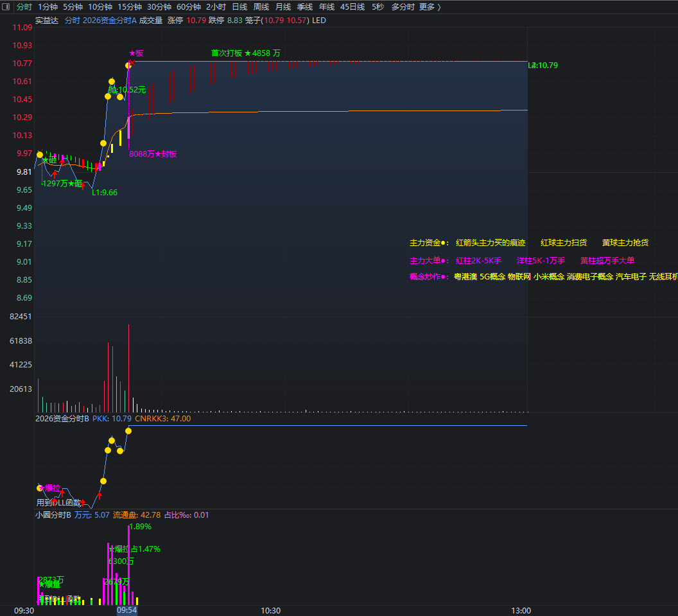Click the 主力大单 legend line

coord(522,260)
